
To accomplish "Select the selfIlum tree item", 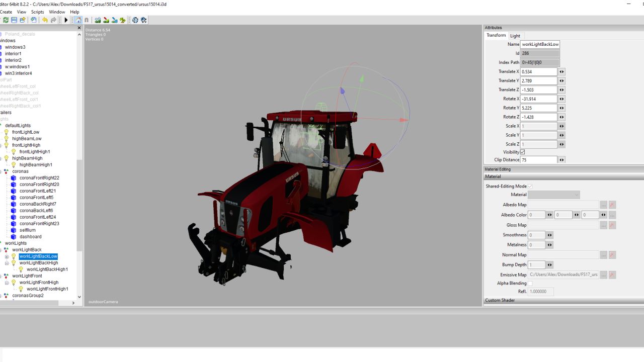I will [x=28, y=230].
